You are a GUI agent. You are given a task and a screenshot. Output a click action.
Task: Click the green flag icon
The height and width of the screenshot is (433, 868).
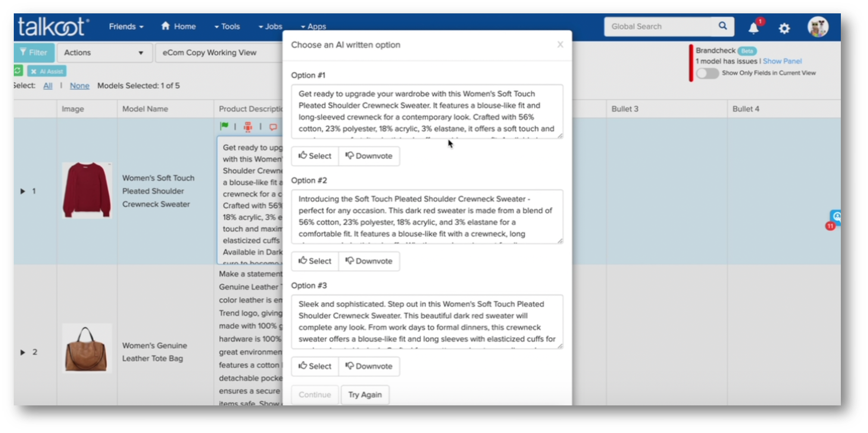point(224,126)
